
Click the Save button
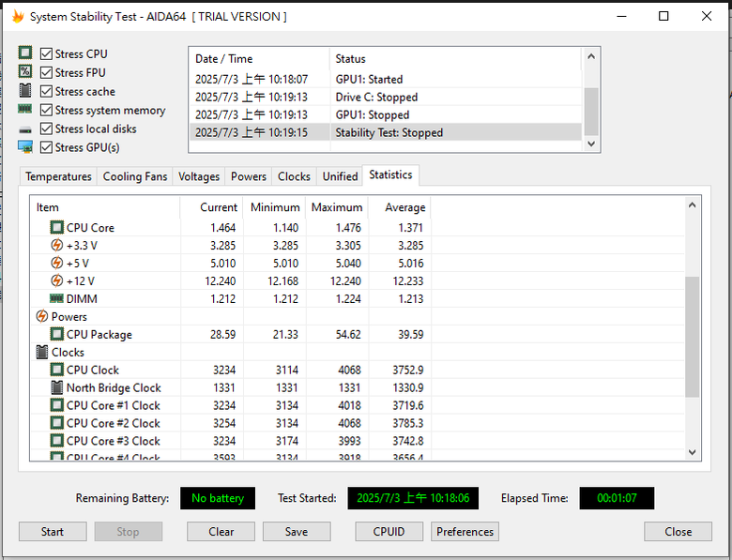297,532
